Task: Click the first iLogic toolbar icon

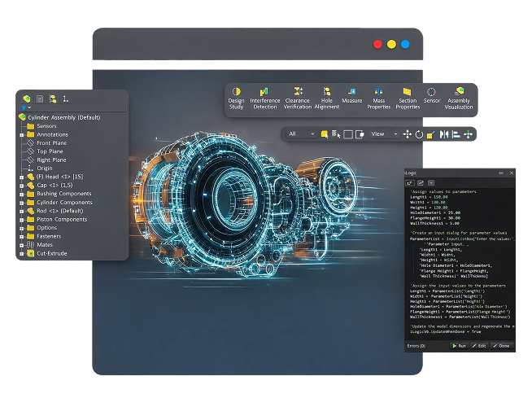Action: tap(410, 183)
